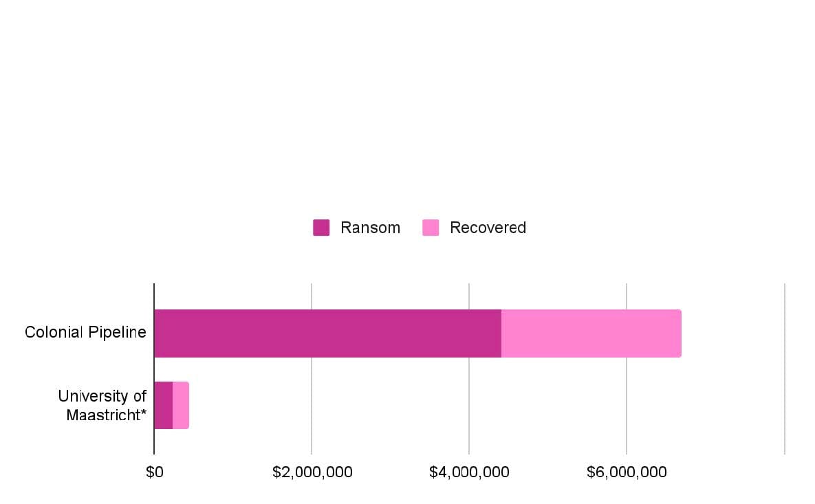Select University of Maastricht's Recovered bar segment
The image size is (815, 504).
tap(181, 405)
